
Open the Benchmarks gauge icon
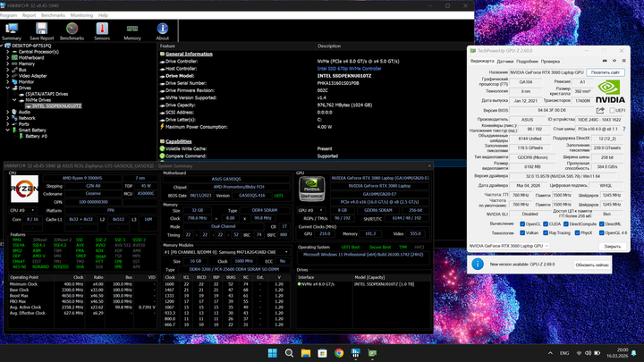pos(72,31)
